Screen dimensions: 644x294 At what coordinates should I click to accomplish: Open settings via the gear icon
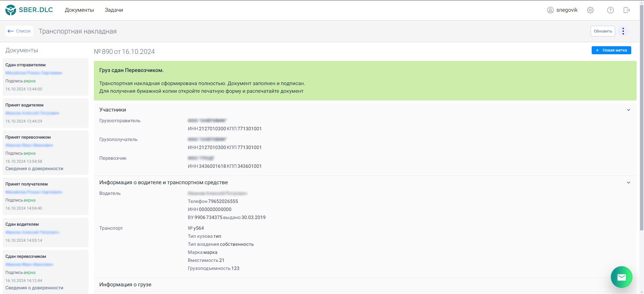[x=590, y=10]
